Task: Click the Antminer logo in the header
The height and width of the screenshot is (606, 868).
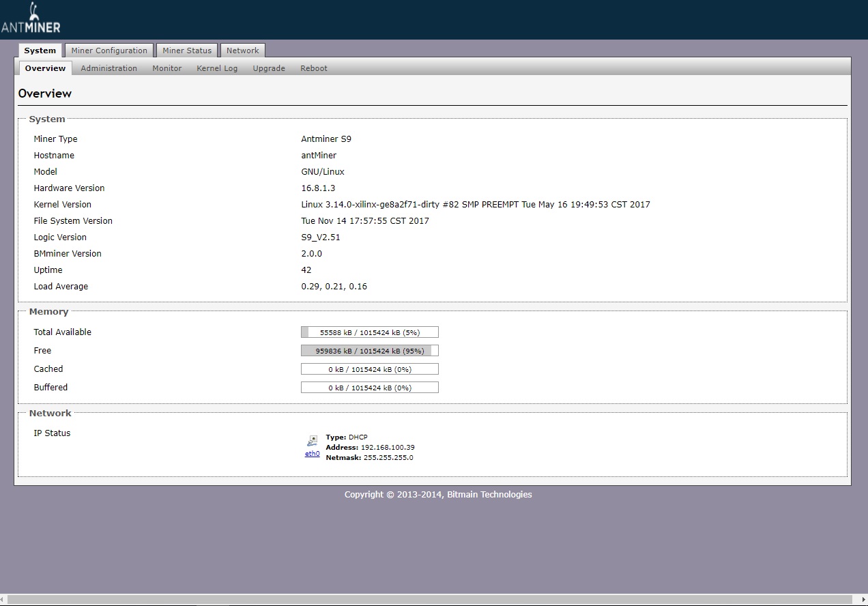Action: click(31, 18)
